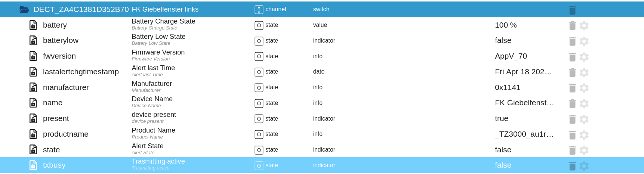Click the channel type icon in header
Viewport: 644px width, 174px height.
click(259, 10)
